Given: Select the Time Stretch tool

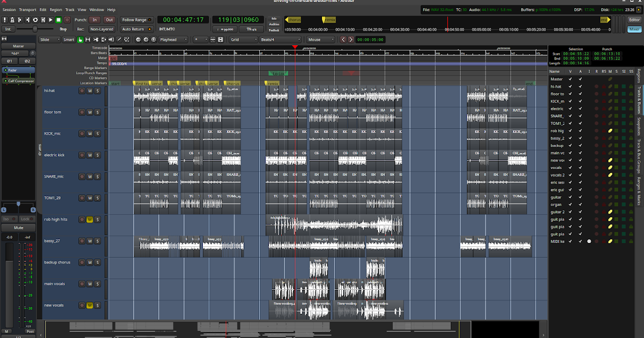Looking at the screenshot, I should 104,39.
